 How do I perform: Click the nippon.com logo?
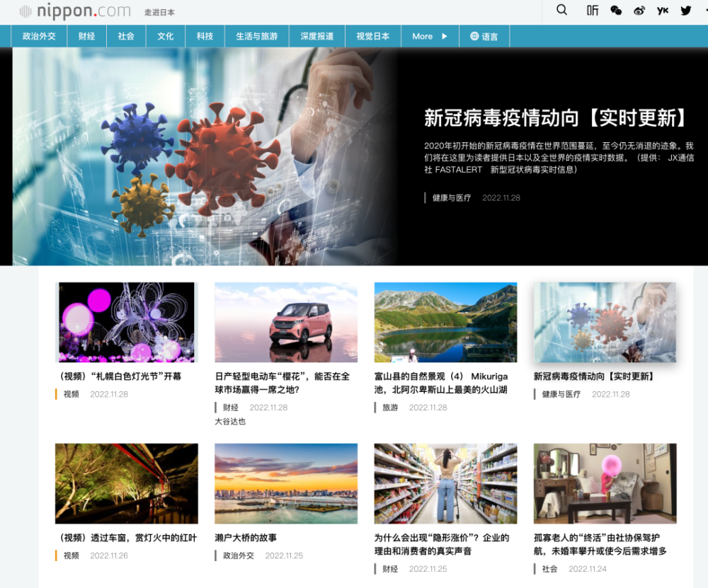[75, 11]
